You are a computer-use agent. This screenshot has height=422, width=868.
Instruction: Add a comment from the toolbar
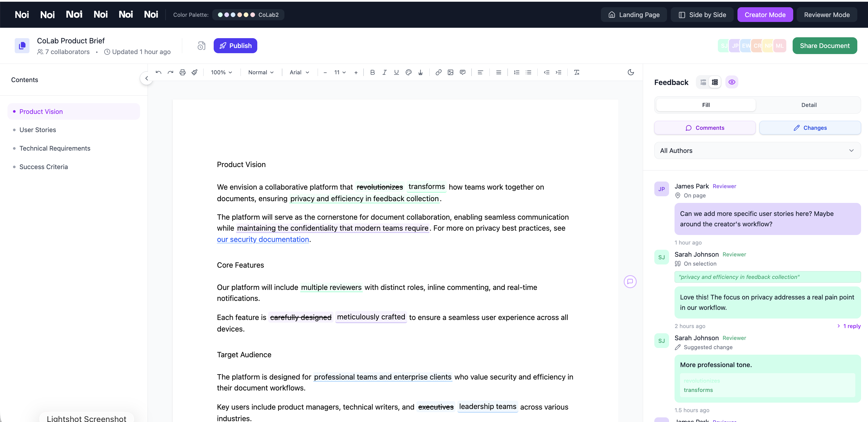[463, 72]
